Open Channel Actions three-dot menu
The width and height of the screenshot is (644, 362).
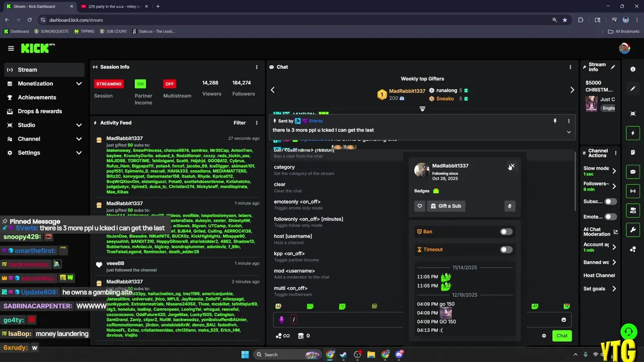615,153
